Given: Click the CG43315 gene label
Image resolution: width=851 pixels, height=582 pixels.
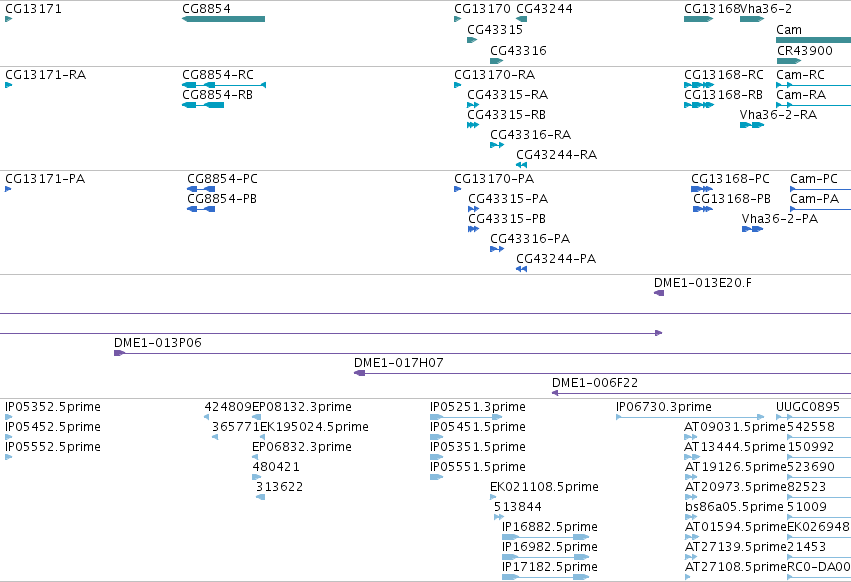Looking at the screenshot, I should (495, 29).
